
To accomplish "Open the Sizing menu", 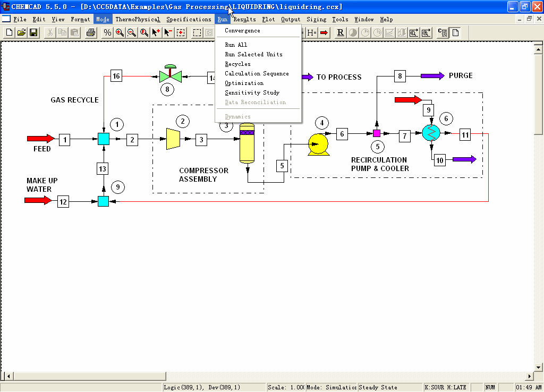I will (317, 20).
